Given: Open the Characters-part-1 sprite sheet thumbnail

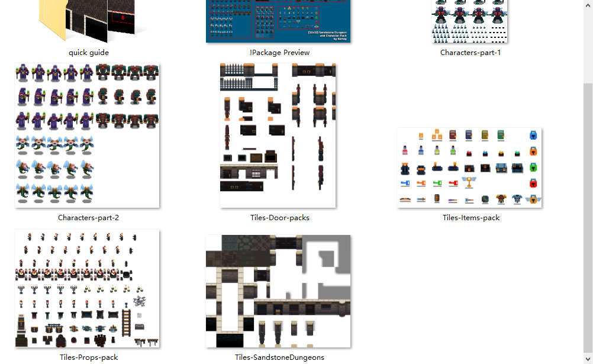Looking at the screenshot, I should 470,21.
